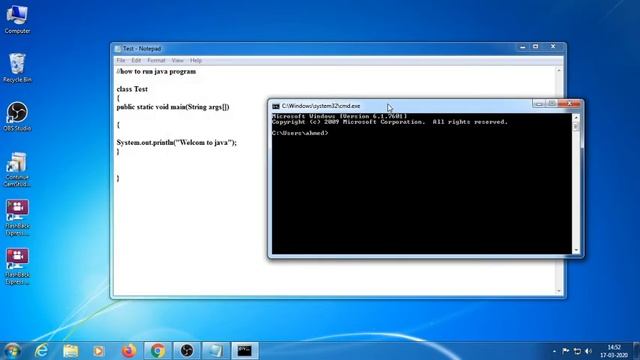
Task: Click the "//how to run java program" comment line
Action: pos(156,71)
